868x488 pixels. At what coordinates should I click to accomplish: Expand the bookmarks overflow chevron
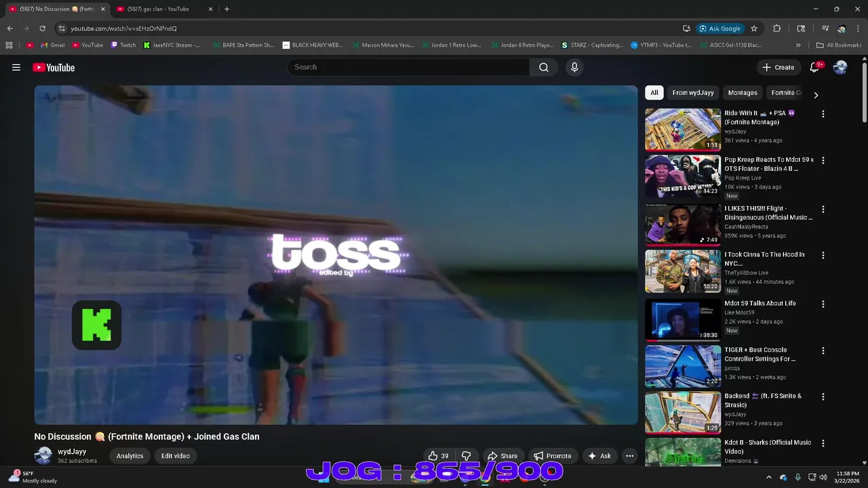pyautogui.click(x=798, y=45)
